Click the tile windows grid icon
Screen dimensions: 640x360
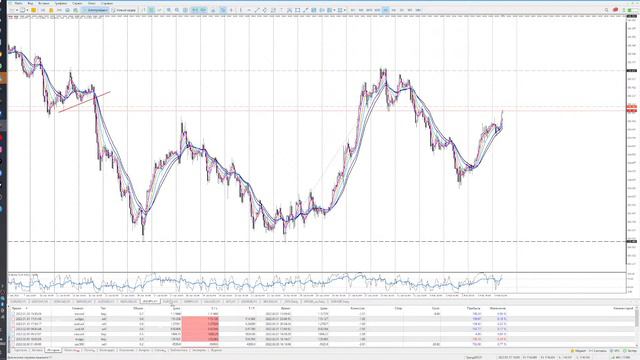(185, 10)
